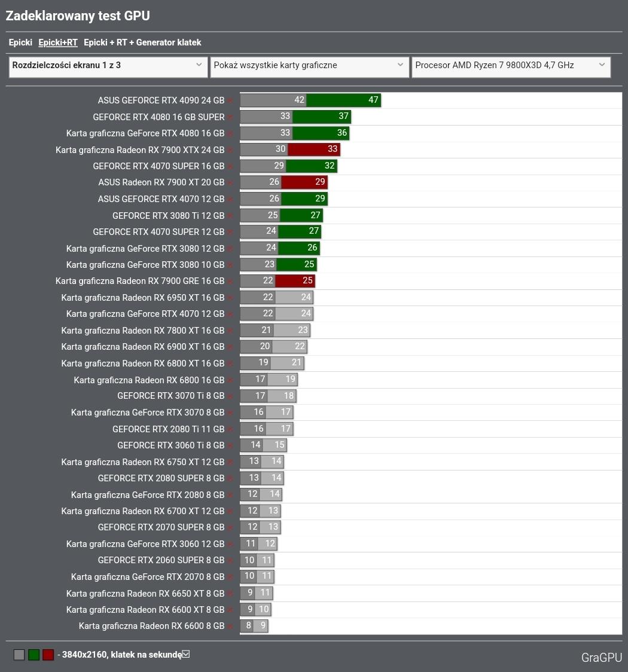Click the red arrow beside RTX 2080 SUPER 8 GB

click(230, 479)
